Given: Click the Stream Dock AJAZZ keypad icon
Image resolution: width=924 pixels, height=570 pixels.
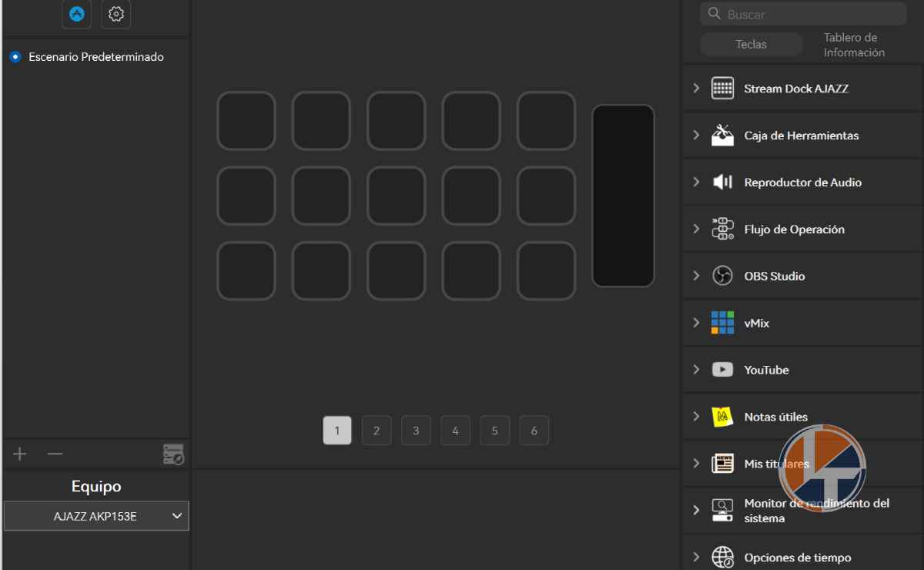Looking at the screenshot, I should pyautogui.click(x=722, y=88).
